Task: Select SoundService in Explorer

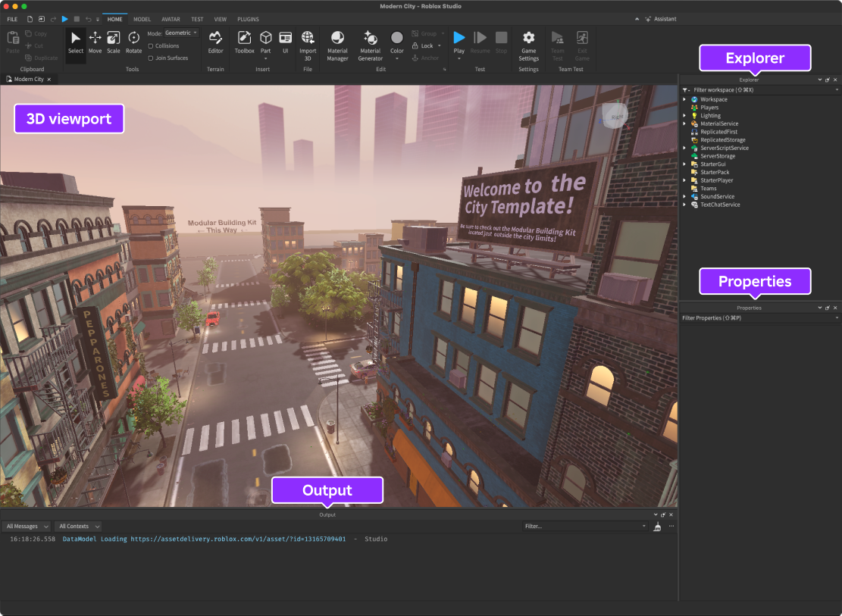Action: click(x=717, y=196)
